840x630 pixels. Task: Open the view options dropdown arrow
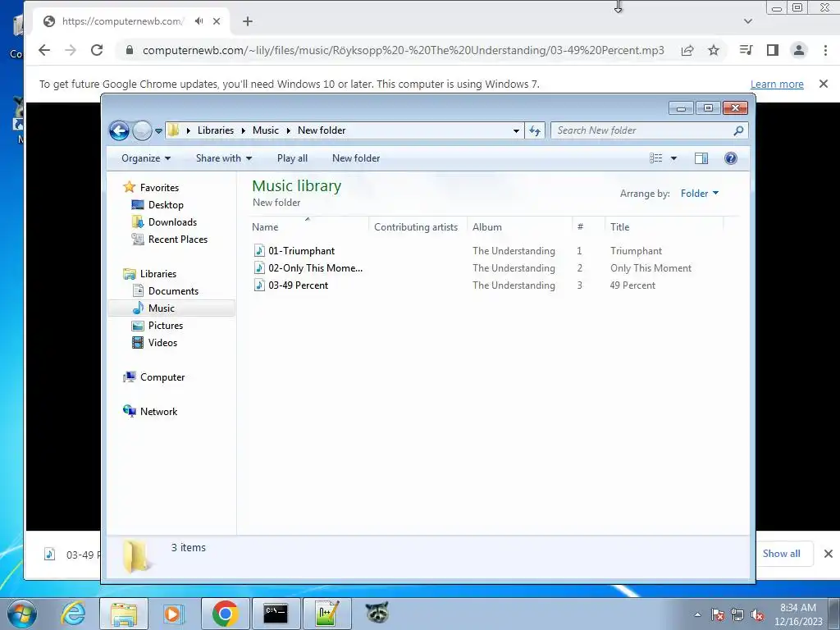pyautogui.click(x=674, y=158)
